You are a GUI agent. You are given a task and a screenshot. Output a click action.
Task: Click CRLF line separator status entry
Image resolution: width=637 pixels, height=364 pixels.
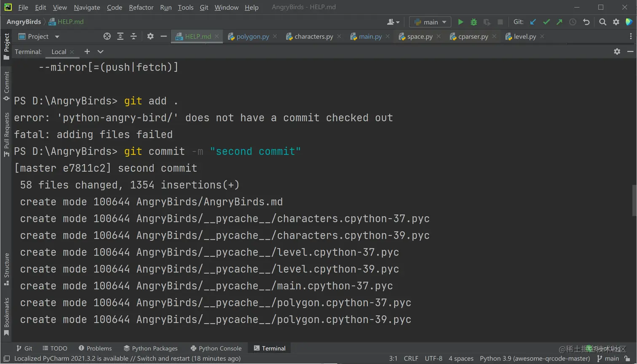pyautogui.click(x=411, y=359)
